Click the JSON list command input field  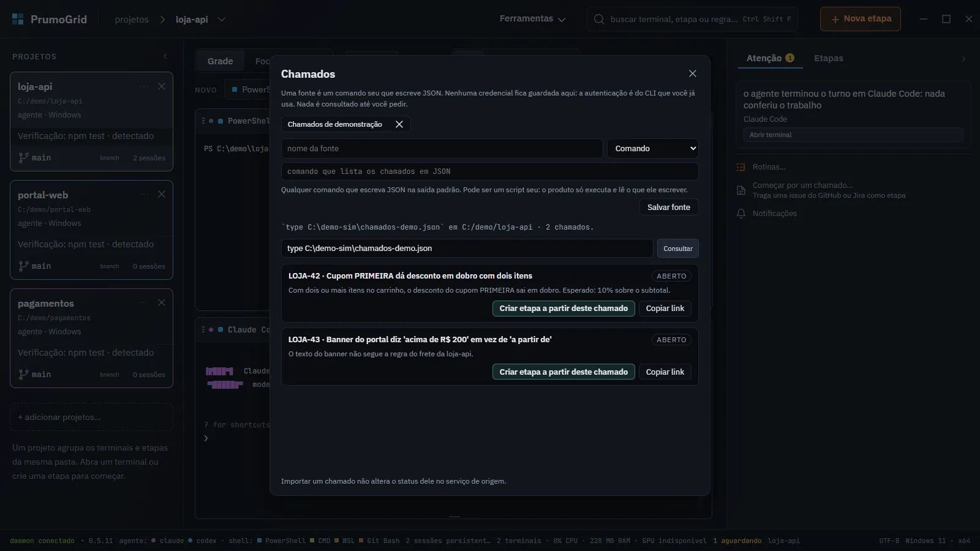490,171
